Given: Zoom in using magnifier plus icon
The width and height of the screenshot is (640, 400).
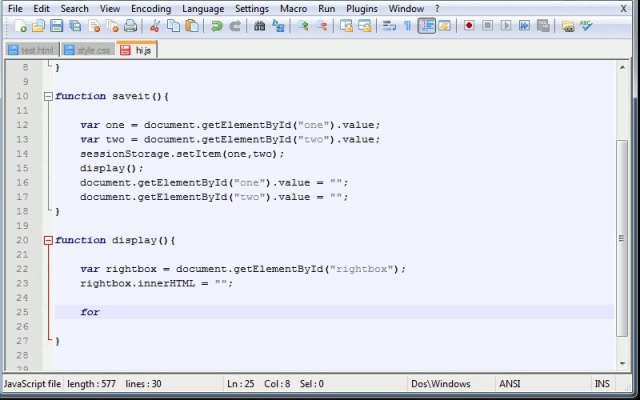Looking at the screenshot, I should pyautogui.click(x=302, y=26).
